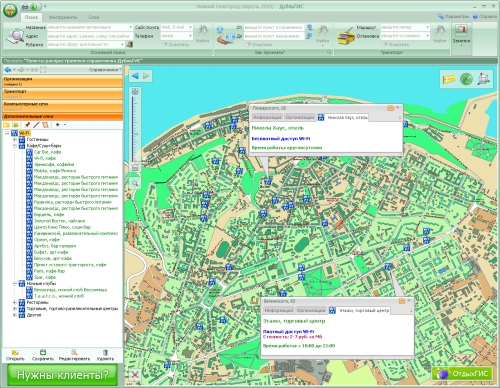Activate the green radar search tool
This screenshot has height=388, width=500.
tap(466, 79)
